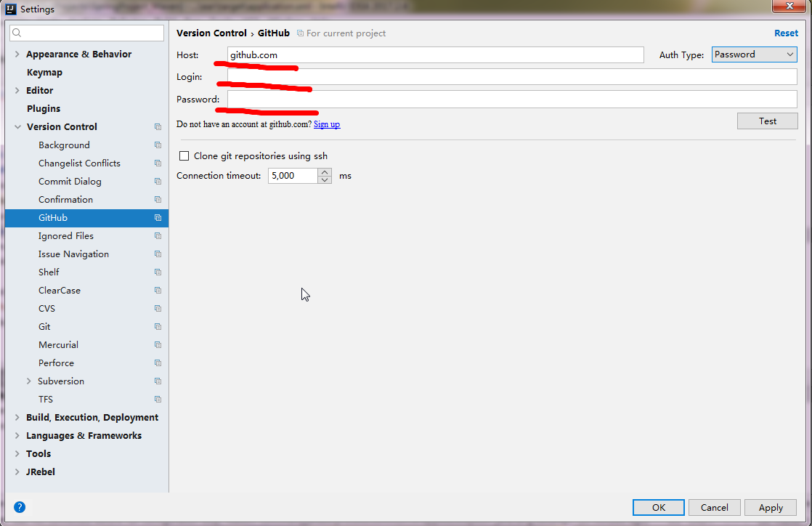Select Ignored Files settings

click(x=66, y=236)
